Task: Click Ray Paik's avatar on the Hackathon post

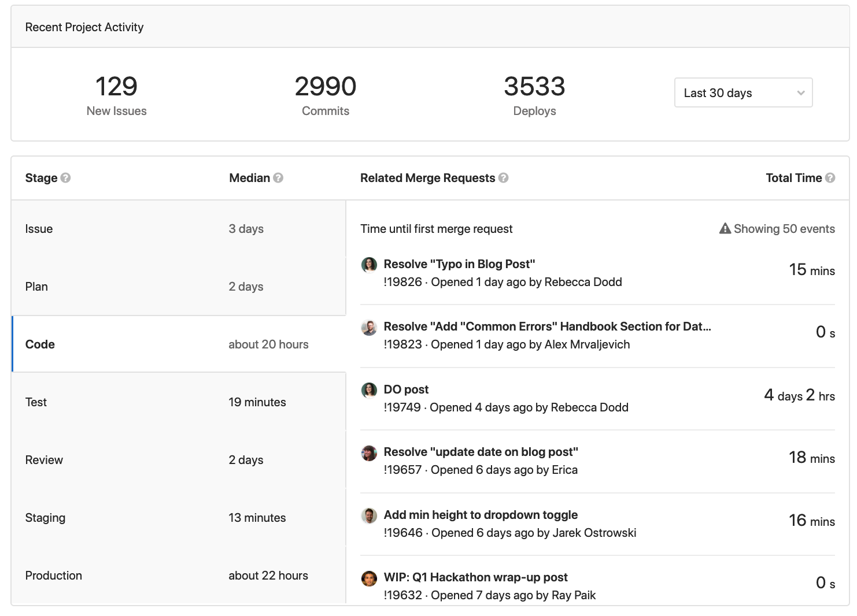Action: pyautogui.click(x=369, y=578)
